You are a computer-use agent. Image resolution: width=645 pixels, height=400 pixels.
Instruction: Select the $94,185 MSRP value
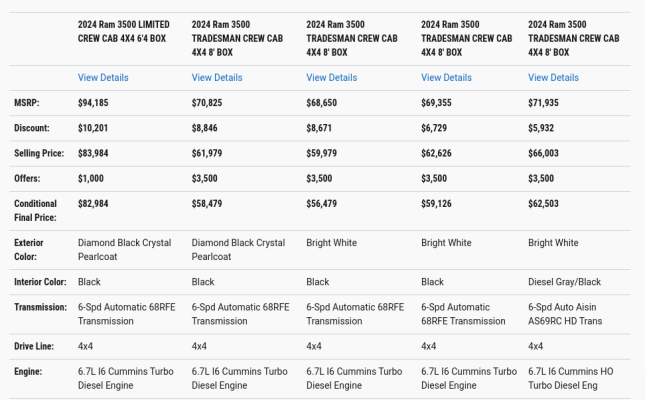93,102
